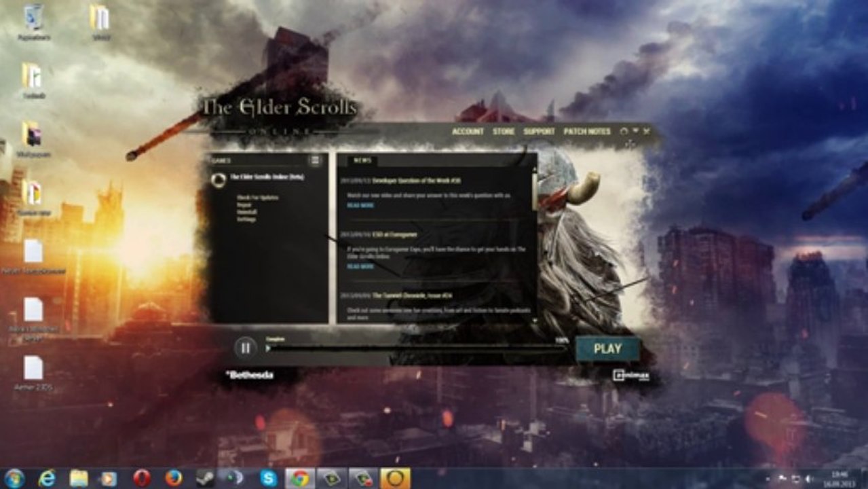Click READ MORE under Developer Question of the Week
The image size is (868, 489).
click(x=360, y=205)
